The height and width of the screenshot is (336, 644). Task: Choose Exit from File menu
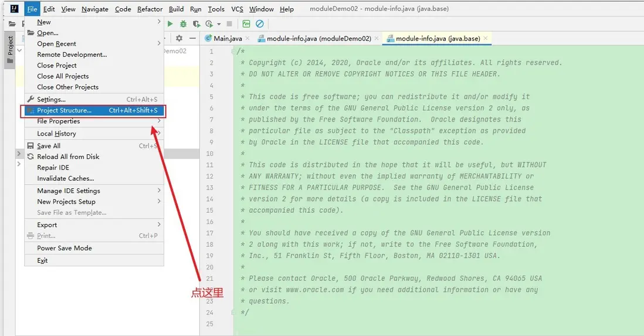(x=94, y=260)
